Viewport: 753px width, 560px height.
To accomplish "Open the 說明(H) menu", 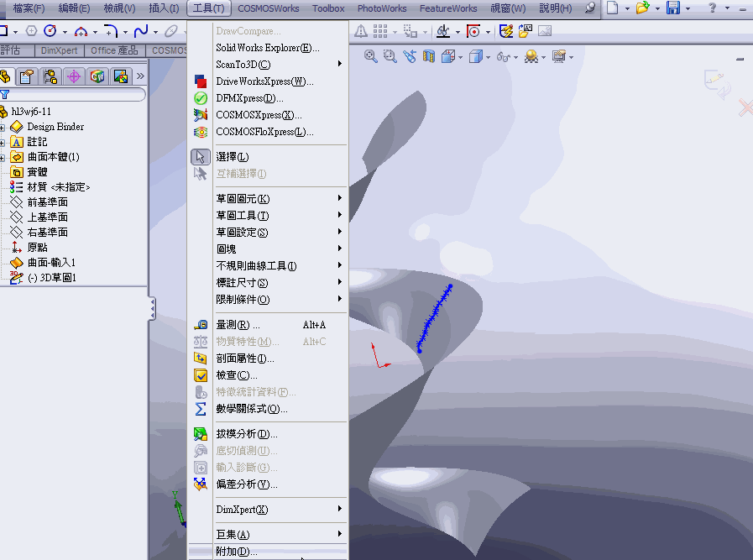I will pos(555,8).
